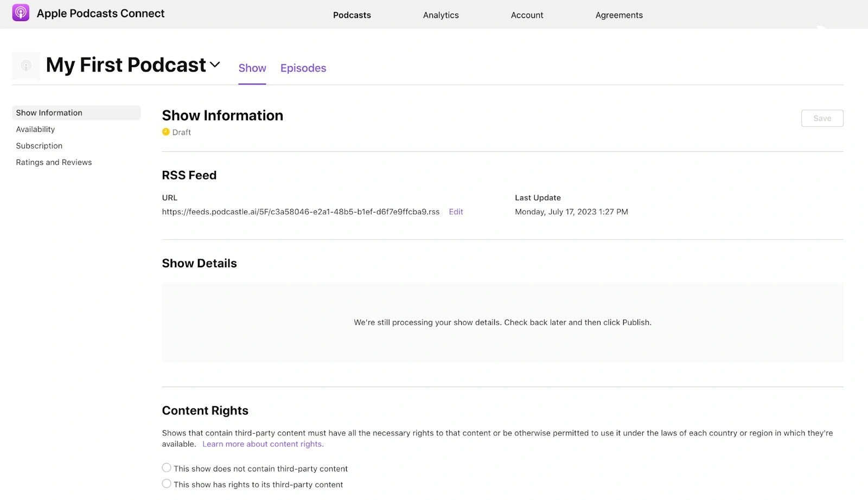Click the yellow Draft status icon
Image resolution: width=868 pixels, height=500 pixels.
(166, 132)
